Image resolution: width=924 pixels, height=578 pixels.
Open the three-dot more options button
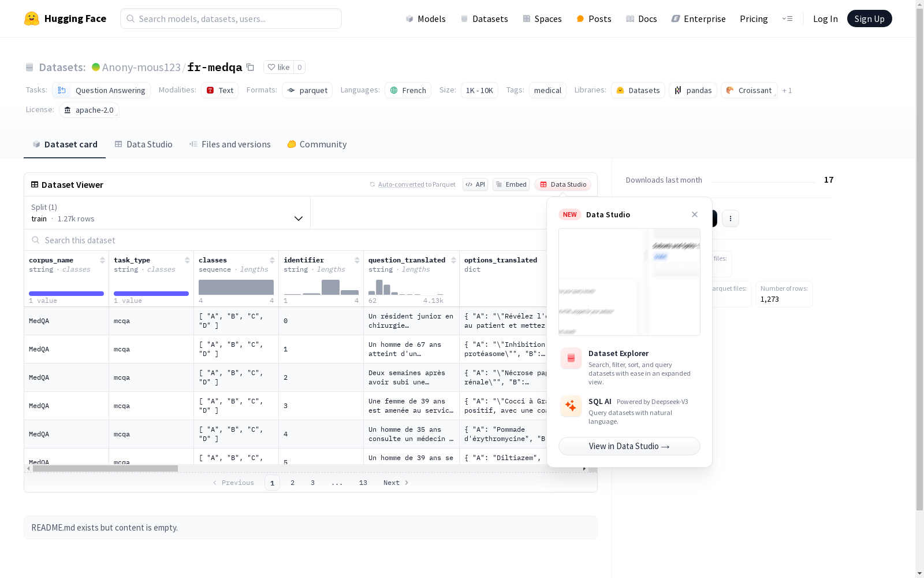[x=731, y=218]
